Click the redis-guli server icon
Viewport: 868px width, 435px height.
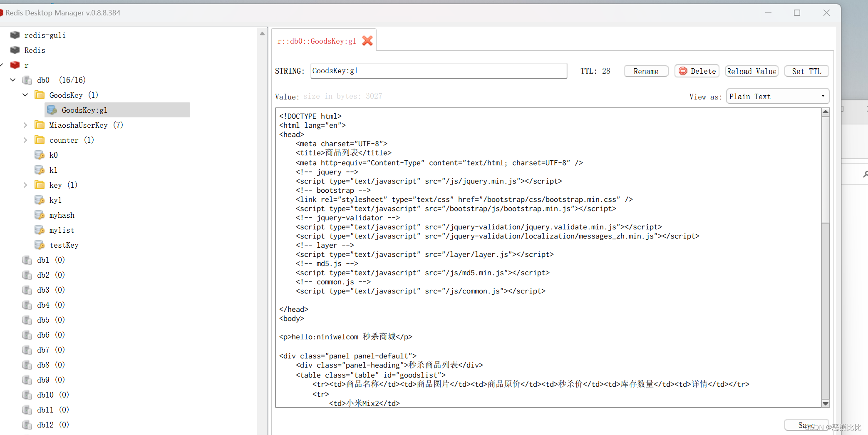click(x=15, y=35)
